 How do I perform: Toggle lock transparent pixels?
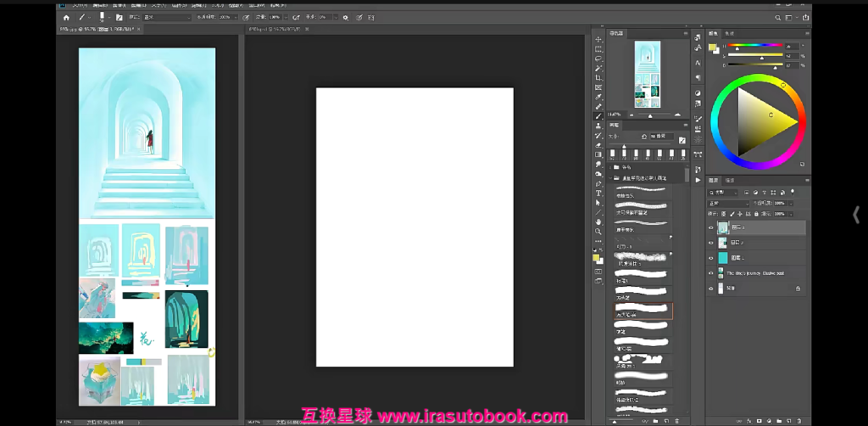[724, 213]
